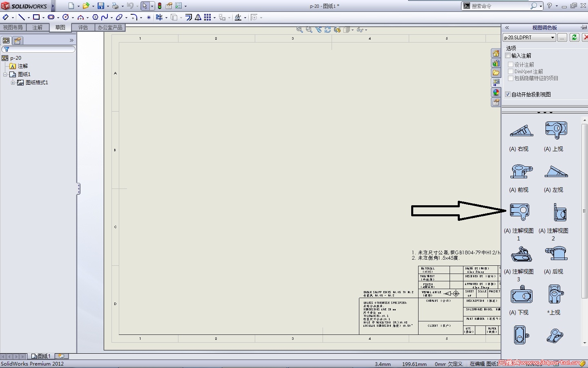Switch to the 注解 tab
Screen dimensions: 588x368
click(38, 27)
